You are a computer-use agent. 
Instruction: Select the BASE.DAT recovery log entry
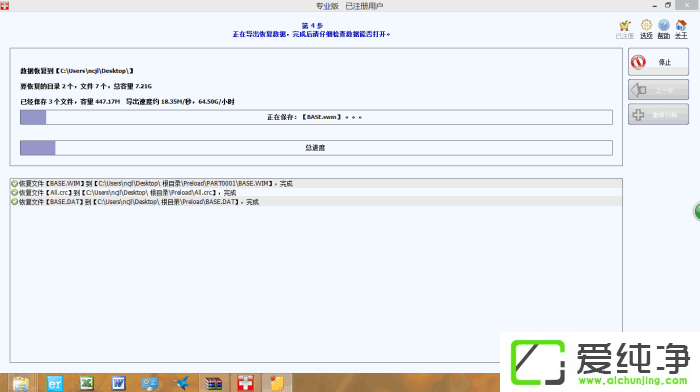click(x=316, y=202)
